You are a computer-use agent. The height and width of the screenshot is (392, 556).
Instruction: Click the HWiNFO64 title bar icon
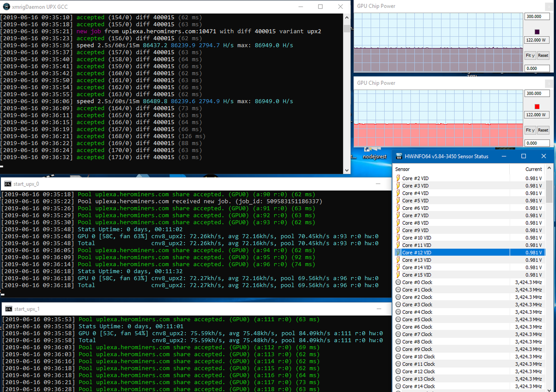coord(399,156)
